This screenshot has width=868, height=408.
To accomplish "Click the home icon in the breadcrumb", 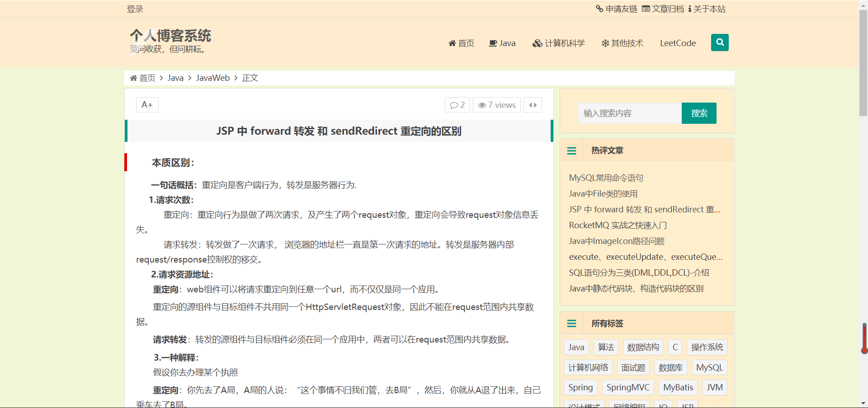I will point(133,78).
